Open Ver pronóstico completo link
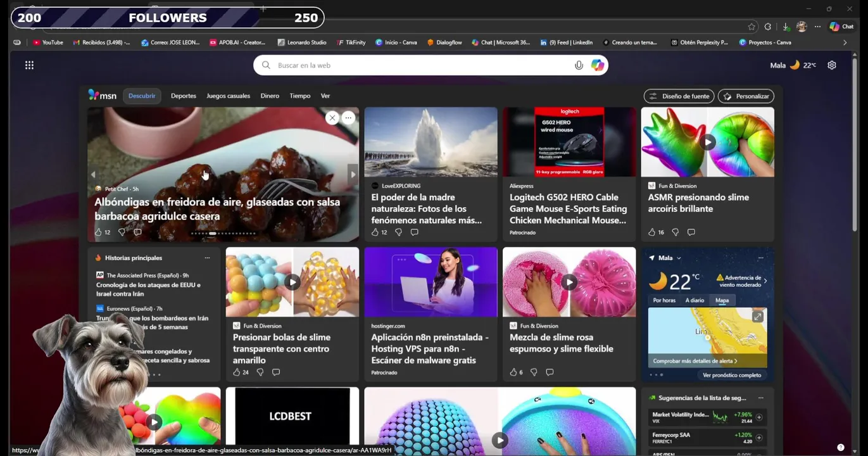The image size is (868, 456). (x=732, y=375)
